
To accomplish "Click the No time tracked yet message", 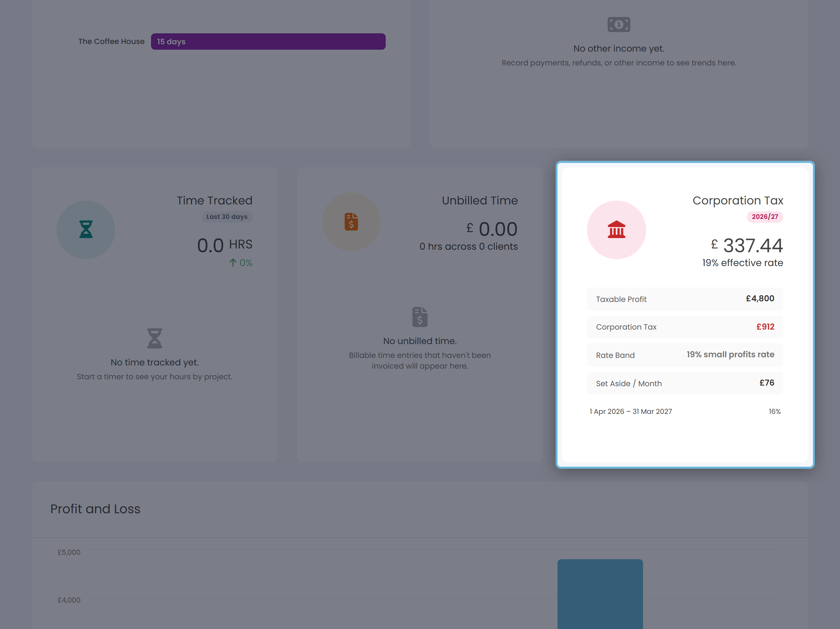I will (154, 362).
